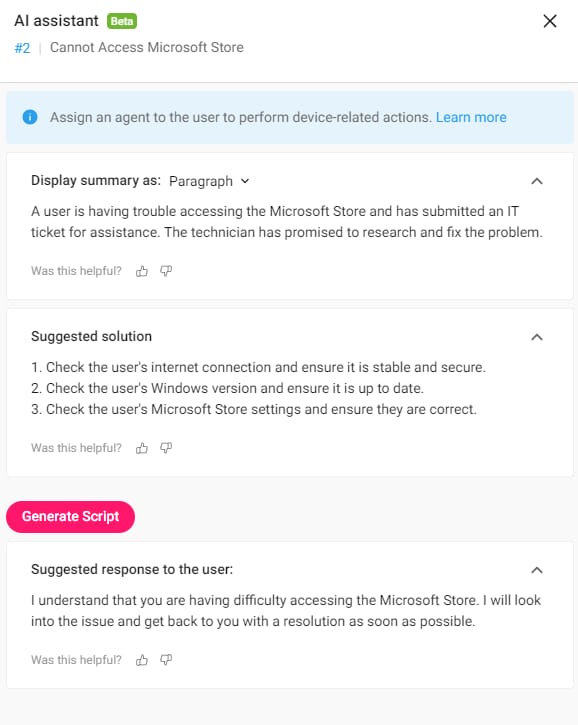Thumbs down the suggested response
Screen dimensions: 578x725
(x=166, y=660)
